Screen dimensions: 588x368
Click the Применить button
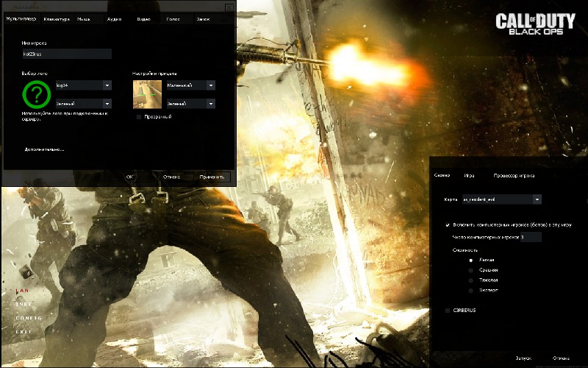212,177
